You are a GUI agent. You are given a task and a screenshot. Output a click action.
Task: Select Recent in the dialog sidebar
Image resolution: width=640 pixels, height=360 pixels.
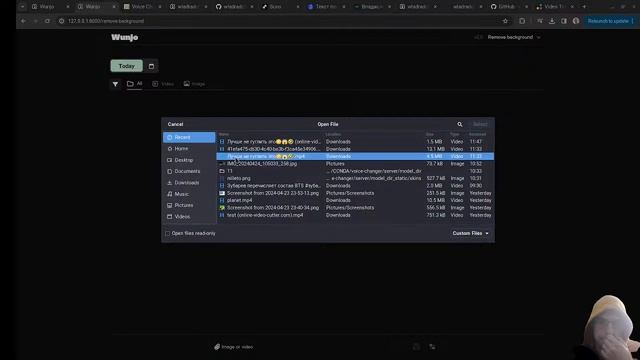pos(189,137)
